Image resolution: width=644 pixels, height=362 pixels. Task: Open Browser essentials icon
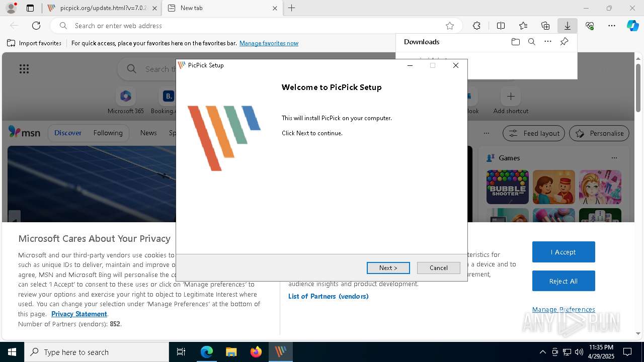[590, 26]
